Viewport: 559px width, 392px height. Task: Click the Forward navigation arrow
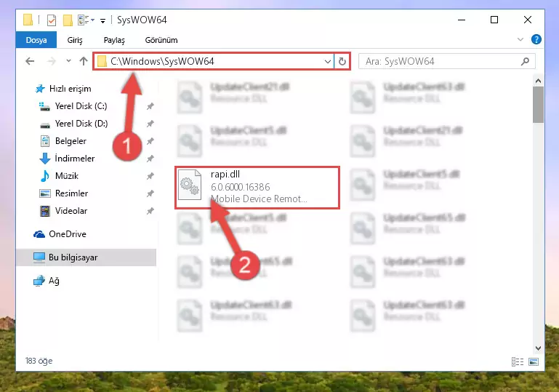click(x=52, y=61)
